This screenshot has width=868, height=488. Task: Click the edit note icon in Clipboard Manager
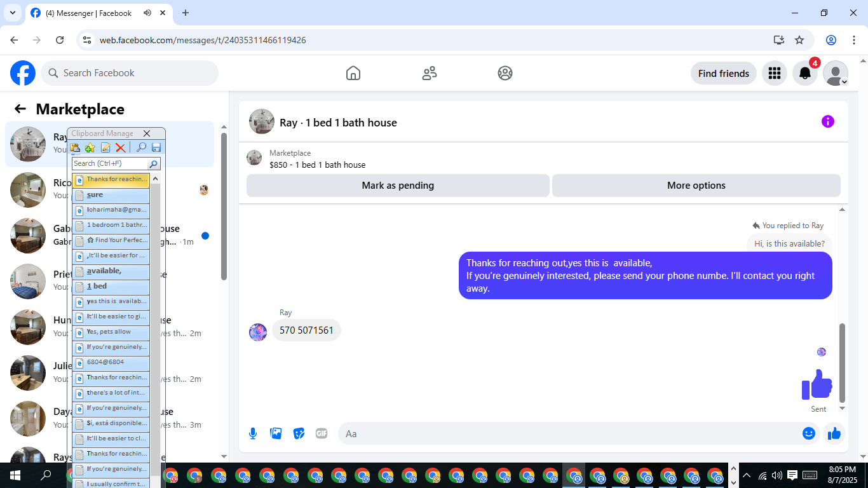click(x=105, y=147)
